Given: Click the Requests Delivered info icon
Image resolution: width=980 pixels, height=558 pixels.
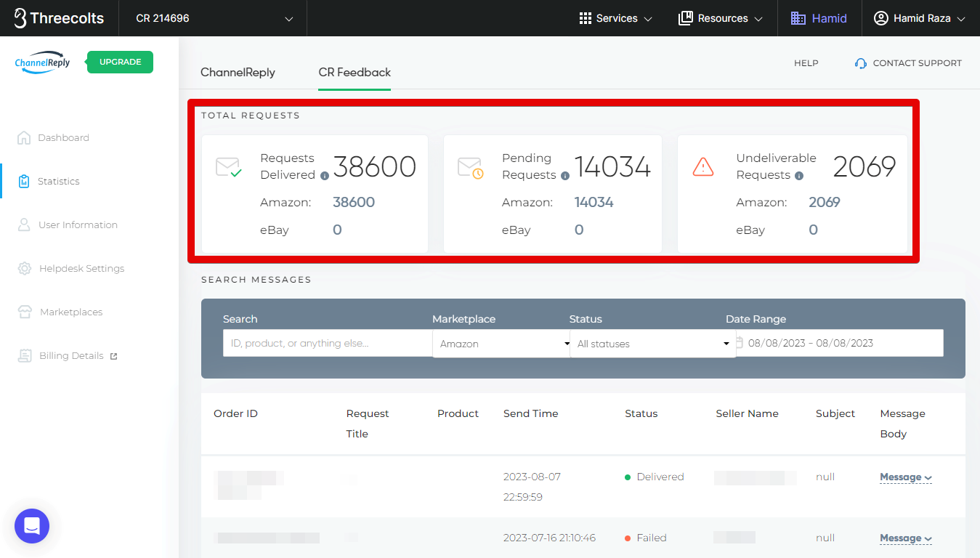Looking at the screenshot, I should [x=325, y=176].
